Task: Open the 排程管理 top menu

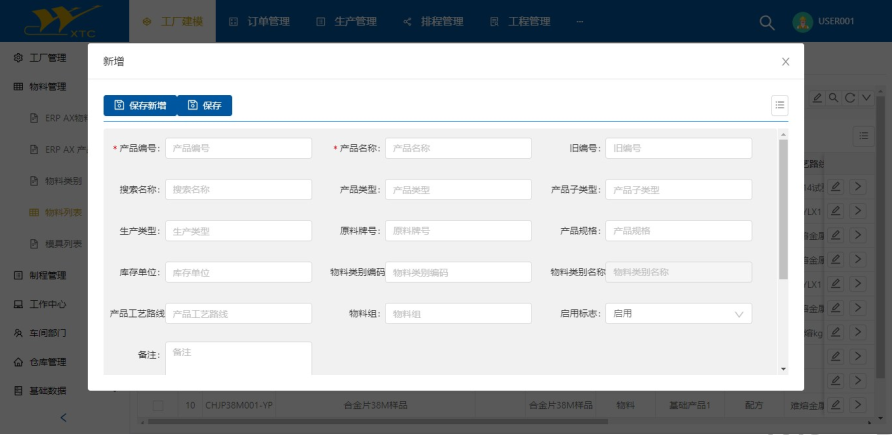Action: click(x=433, y=22)
